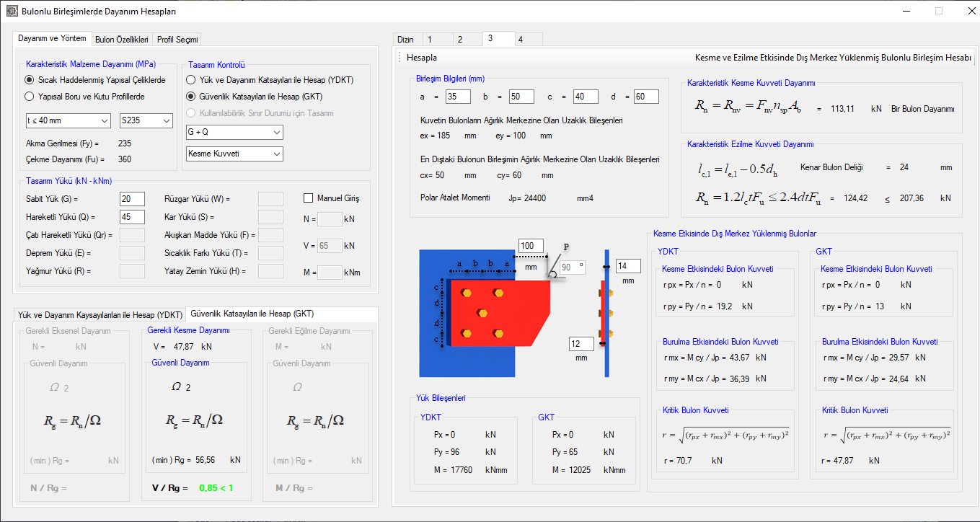Viewport: 980px width, 522px height.
Task: Click the Sıcaklık Farkı Yükü (T) field
Action: [270, 252]
